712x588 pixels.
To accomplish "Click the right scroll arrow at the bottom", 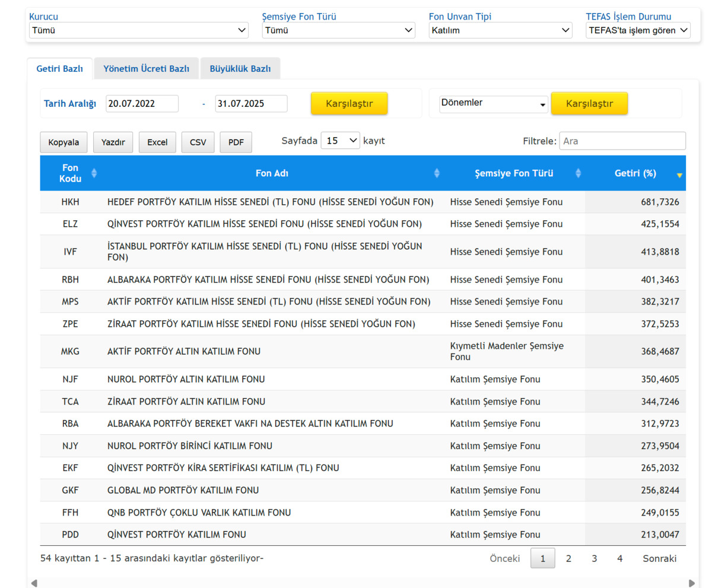I will pyautogui.click(x=691, y=583).
